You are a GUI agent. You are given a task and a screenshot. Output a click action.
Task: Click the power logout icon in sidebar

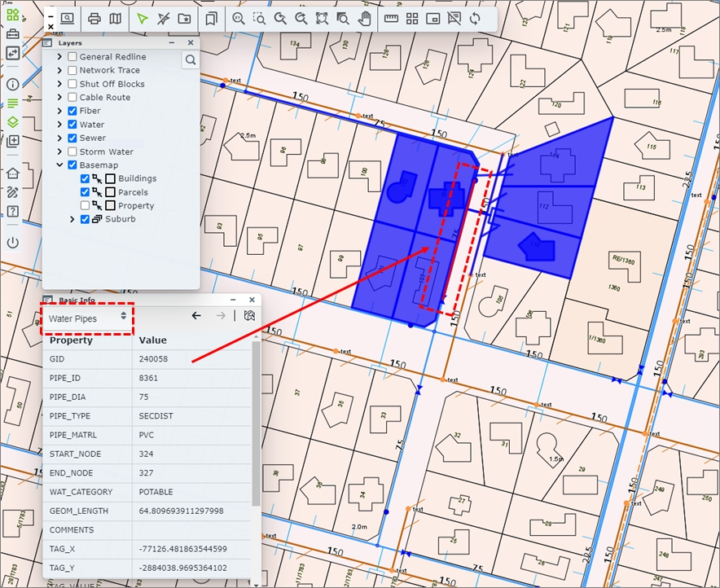13,243
